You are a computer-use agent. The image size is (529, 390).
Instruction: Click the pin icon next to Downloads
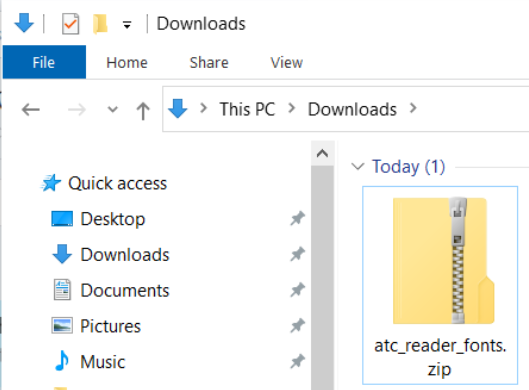pos(298,254)
